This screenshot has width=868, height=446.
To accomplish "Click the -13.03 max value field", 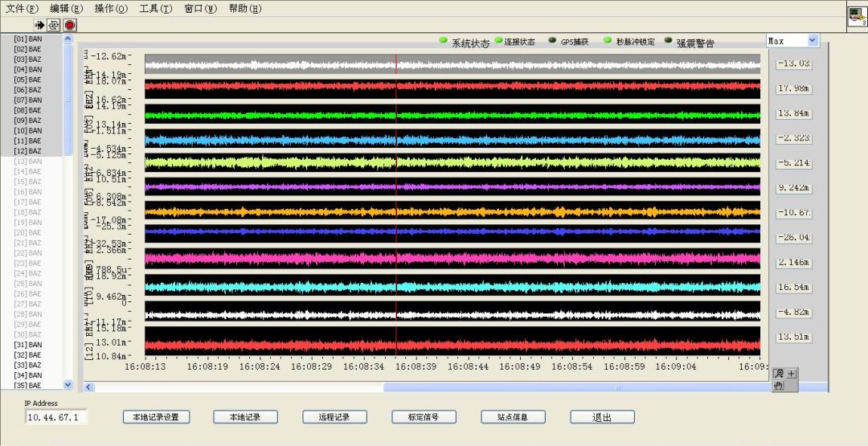I will click(x=794, y=63).
